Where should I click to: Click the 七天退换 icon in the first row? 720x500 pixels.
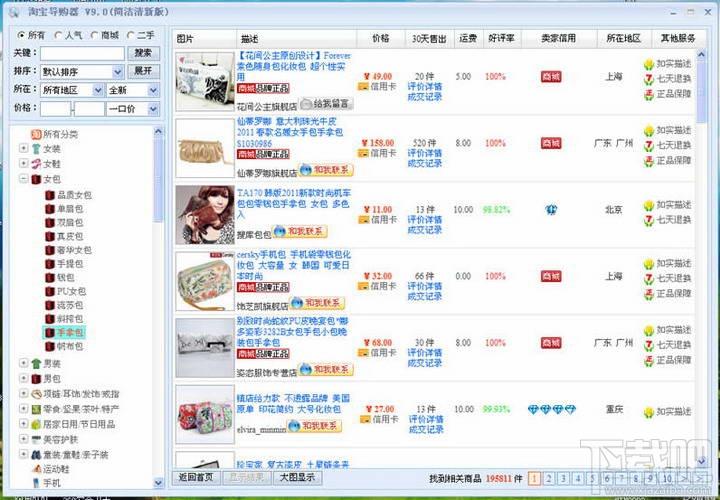point(648,79)
